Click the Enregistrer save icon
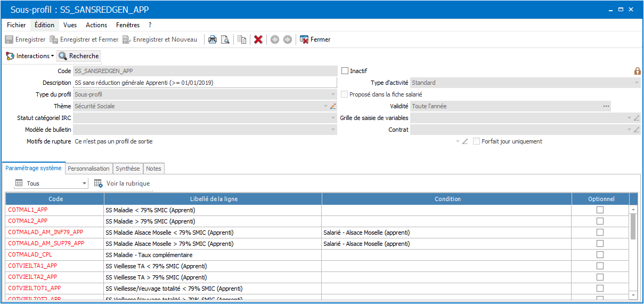 pyautogui.click(x=9, y=39)
